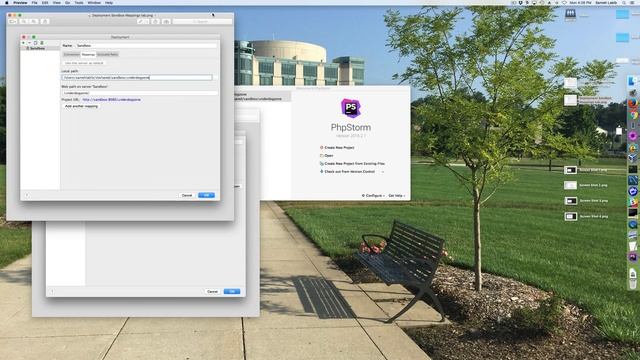Click the menu bar clock
The height and width of the screenshot is (360, 640).
pos(580,2)
